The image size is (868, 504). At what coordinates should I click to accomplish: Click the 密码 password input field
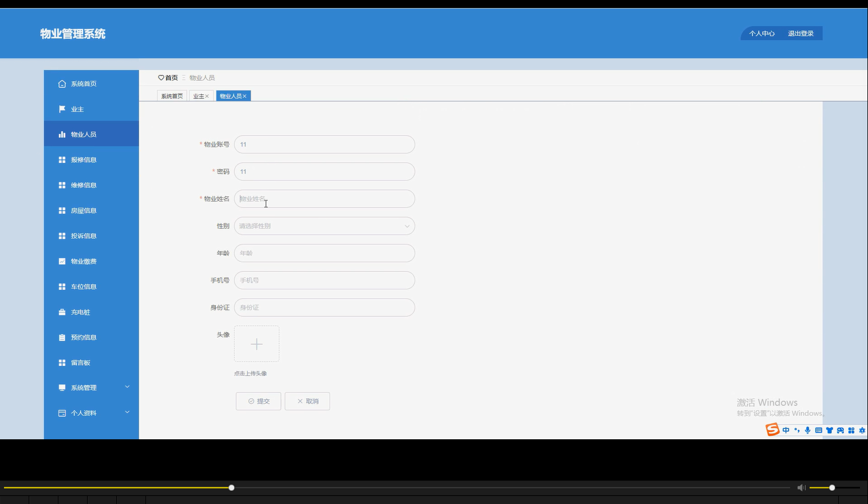point(324,172)
